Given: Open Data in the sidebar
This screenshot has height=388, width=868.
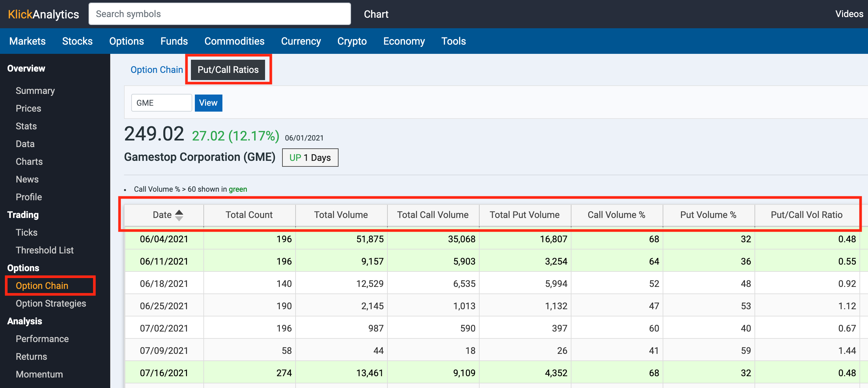Looking at the screenshot, I should click(x=25, y=144).
